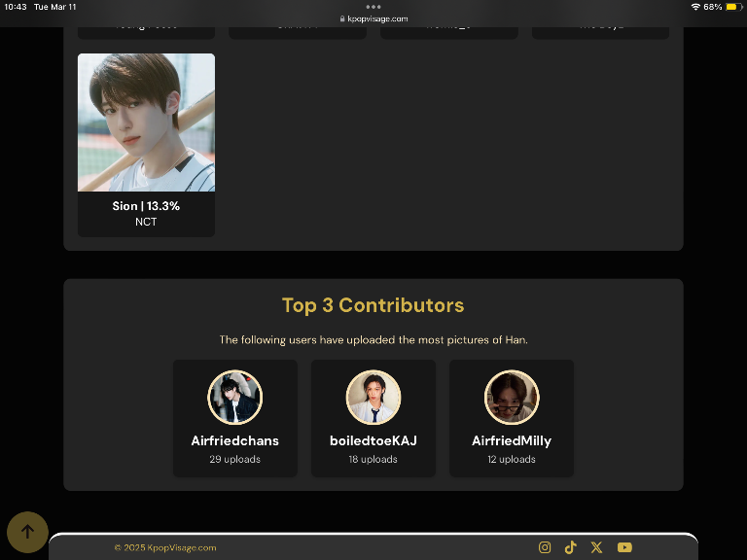Open the YouTube footer icon
Image resolution: width=747 pixels, height=560 pixels.
click(x=624, y=547)
